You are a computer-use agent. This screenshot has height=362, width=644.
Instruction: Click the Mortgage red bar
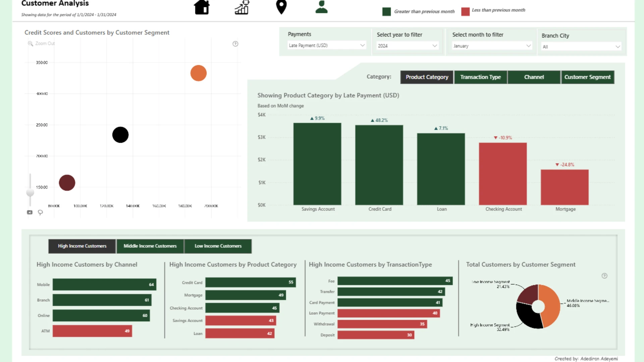[x=565, y=187]
